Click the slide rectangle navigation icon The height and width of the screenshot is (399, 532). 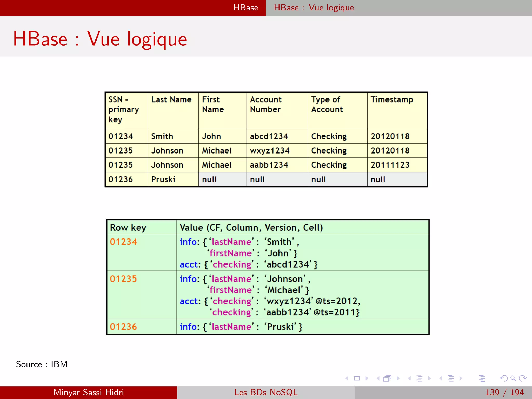pyautogui.click(x=357, y=378)
